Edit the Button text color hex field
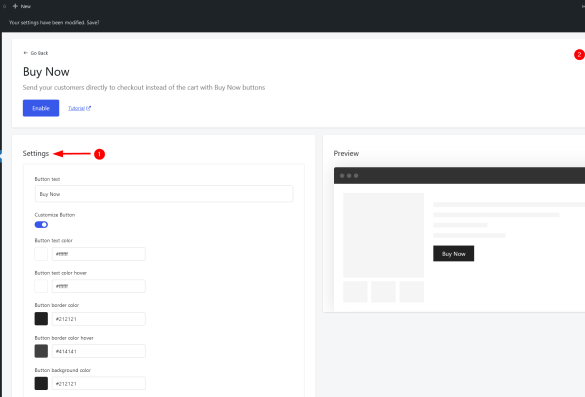The width and height of the screenshot is (585, 397). pos(99,254)
